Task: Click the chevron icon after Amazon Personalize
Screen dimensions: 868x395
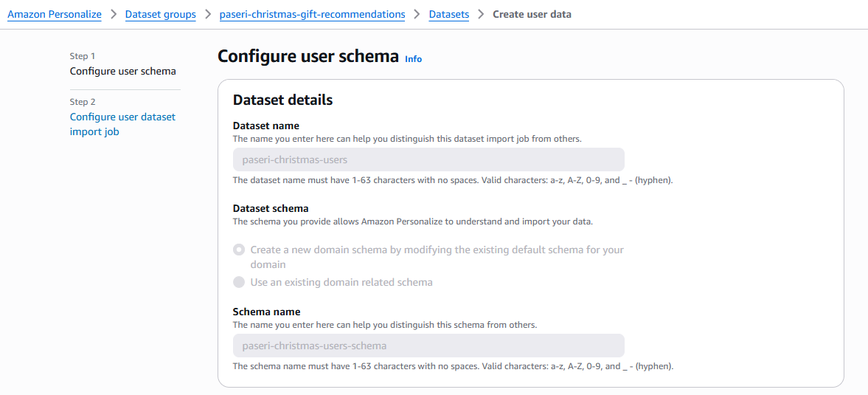Action: point(114,14)
